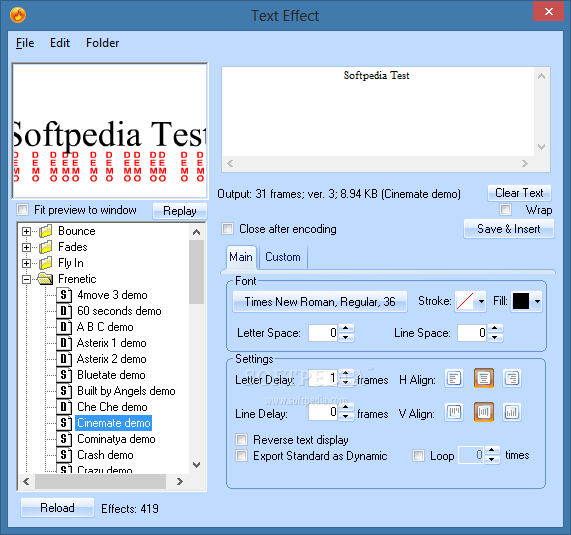This screenshot has width=571, height=535.
Task: Select Crash demo effect
Action: (105, 455)
